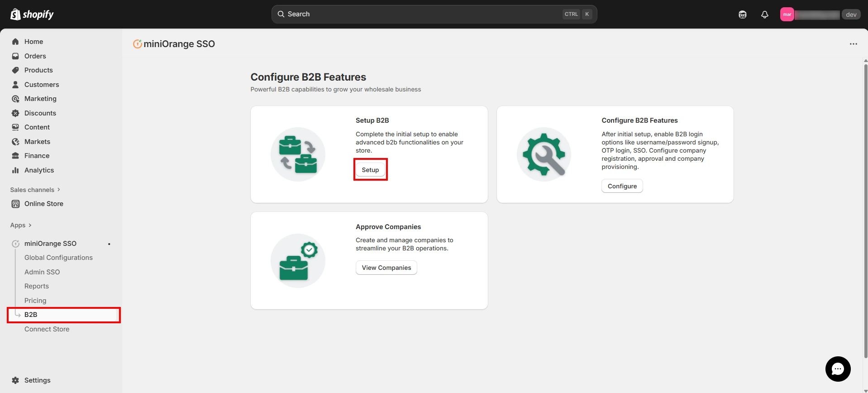The image size is (868, 393).
Task: Expand the Apps section
Action: (21, 225)
